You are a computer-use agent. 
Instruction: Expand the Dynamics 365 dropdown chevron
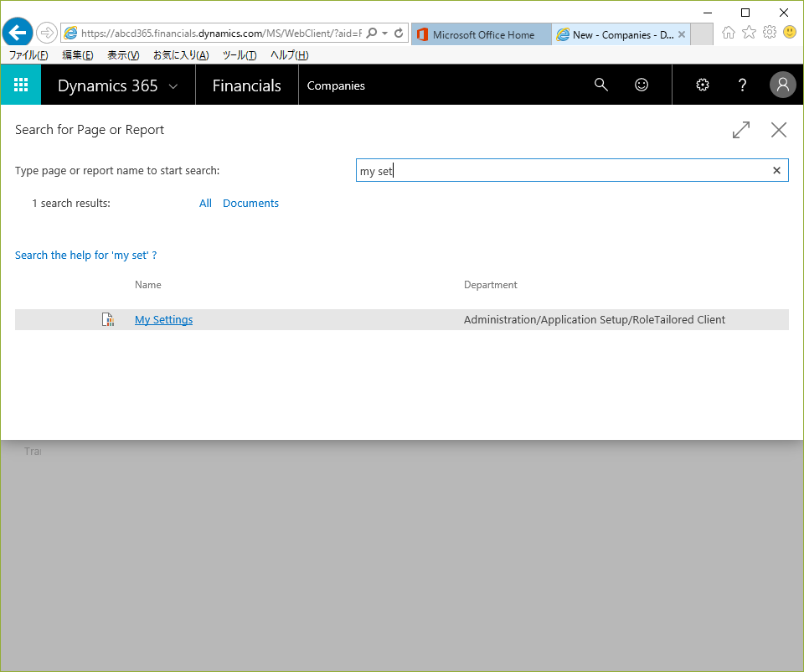click(x=173, y=85)
